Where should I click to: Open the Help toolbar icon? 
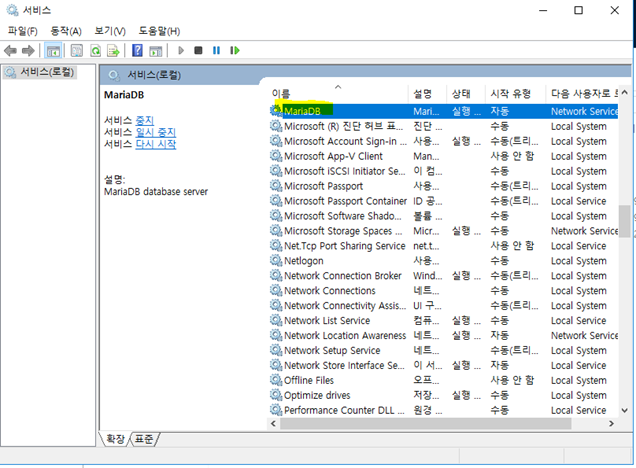coord(138,51)
